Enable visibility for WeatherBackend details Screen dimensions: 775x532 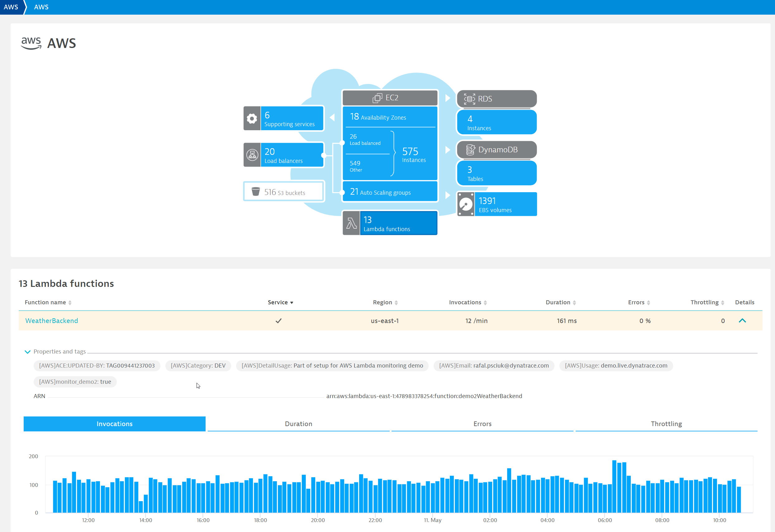pyautogui.click(x=743, y=321)
